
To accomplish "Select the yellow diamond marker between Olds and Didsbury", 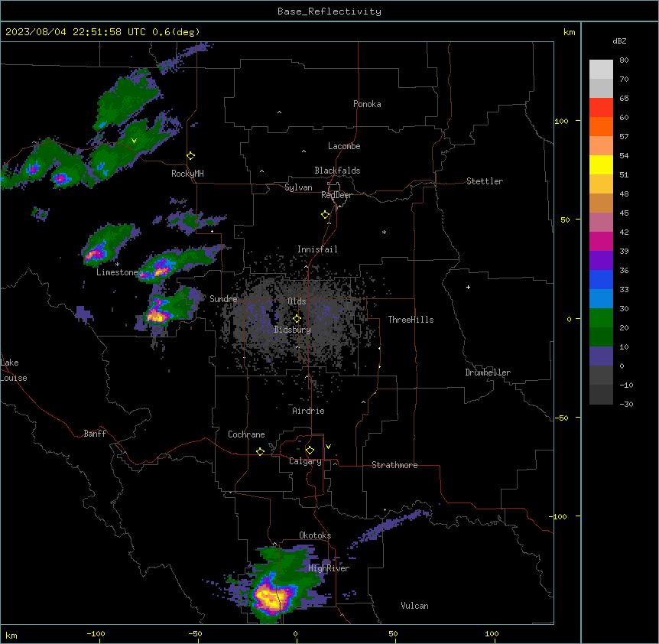I will [x=297, y=319].
